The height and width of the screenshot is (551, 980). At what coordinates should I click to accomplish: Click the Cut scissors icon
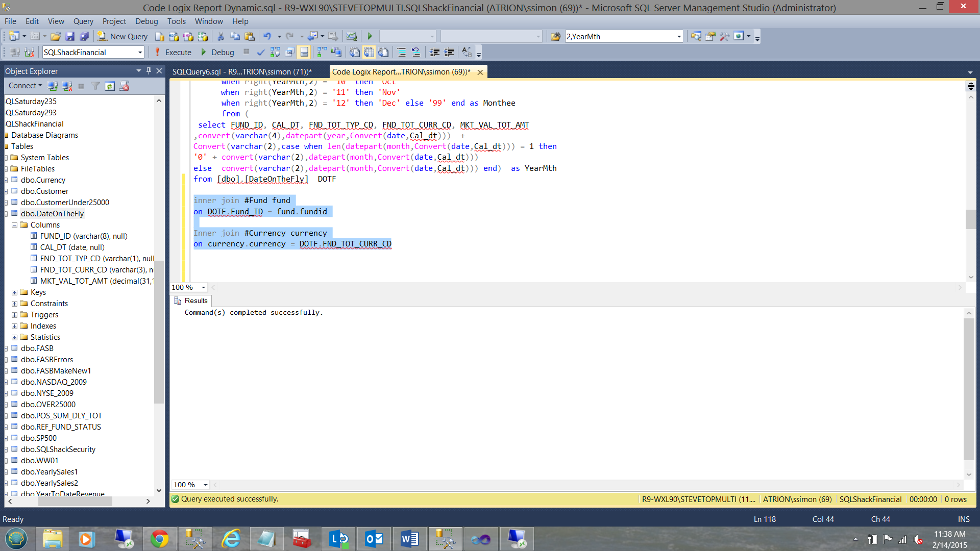[x=220, y=36]
